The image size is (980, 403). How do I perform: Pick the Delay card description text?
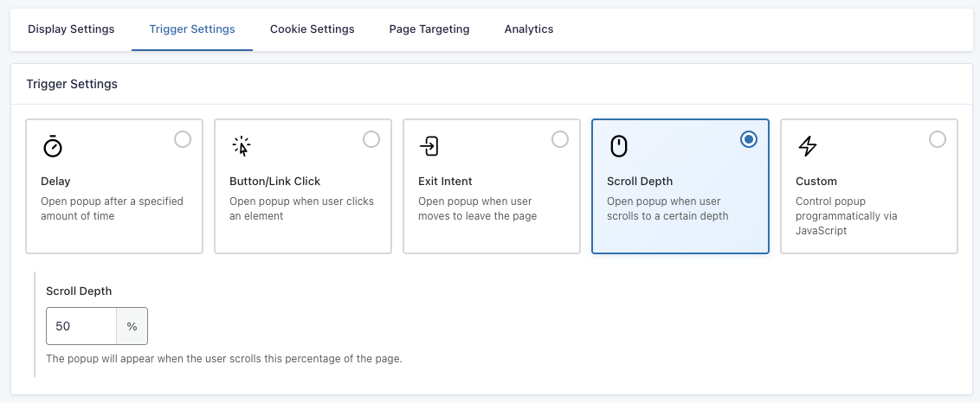coord(112,208)
